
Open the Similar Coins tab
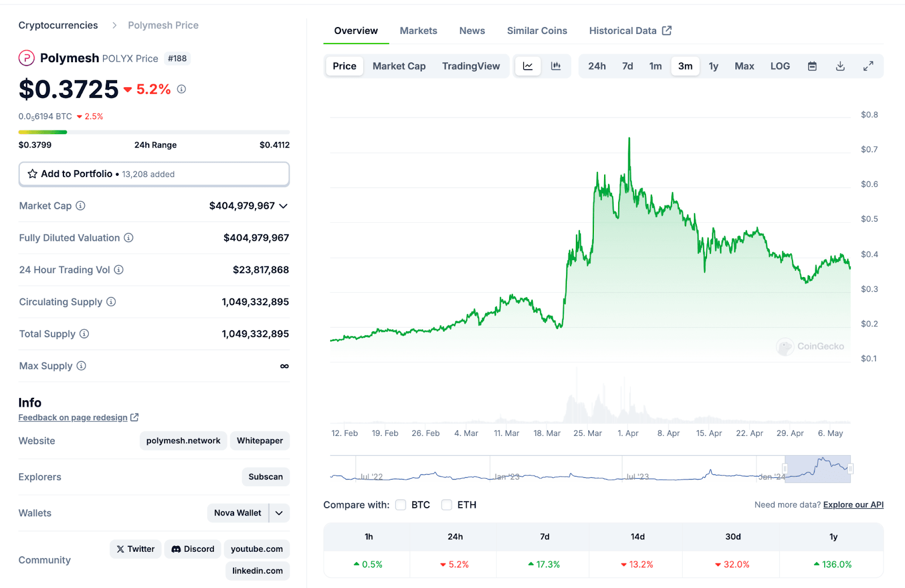click(537, 31)
